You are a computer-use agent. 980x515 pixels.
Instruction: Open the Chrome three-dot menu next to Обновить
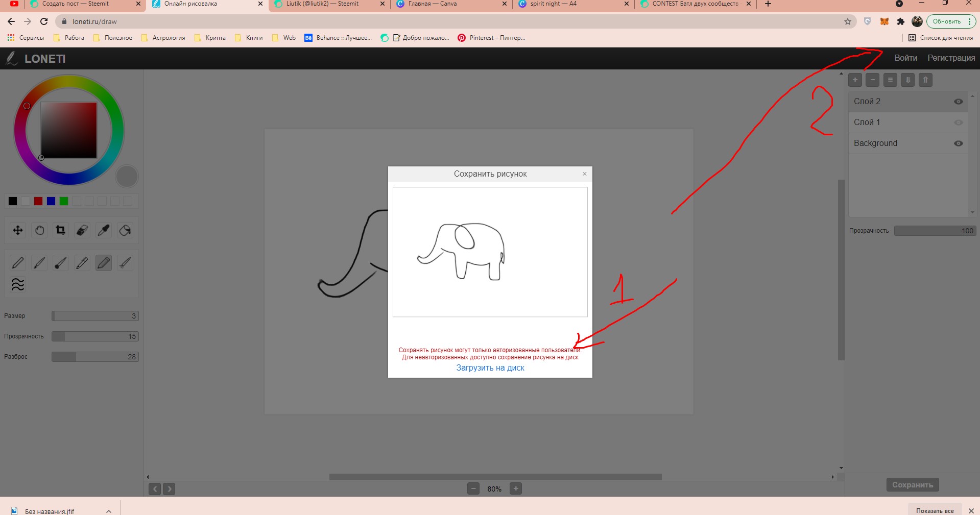point(969,21)
